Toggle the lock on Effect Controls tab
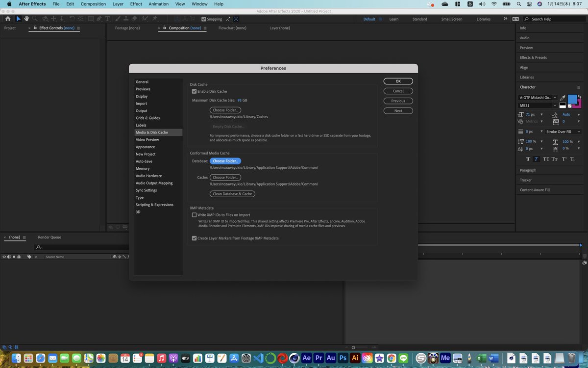 36,28
